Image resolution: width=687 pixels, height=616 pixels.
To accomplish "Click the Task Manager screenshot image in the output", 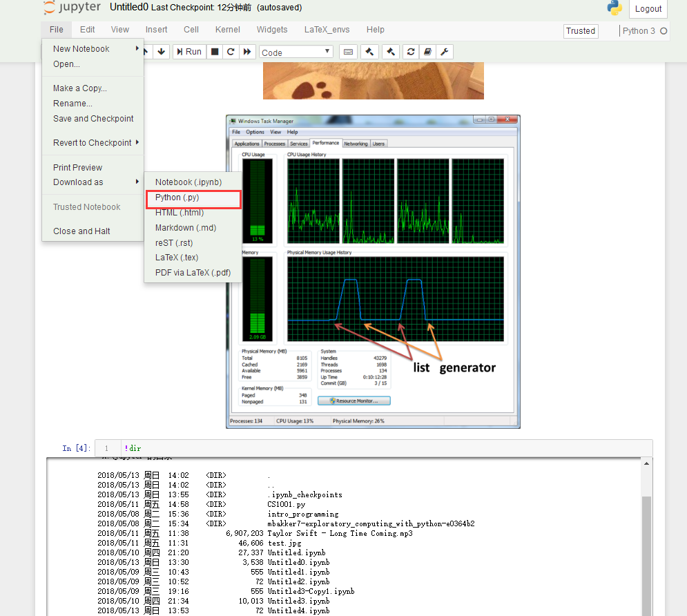I will 373,271.
